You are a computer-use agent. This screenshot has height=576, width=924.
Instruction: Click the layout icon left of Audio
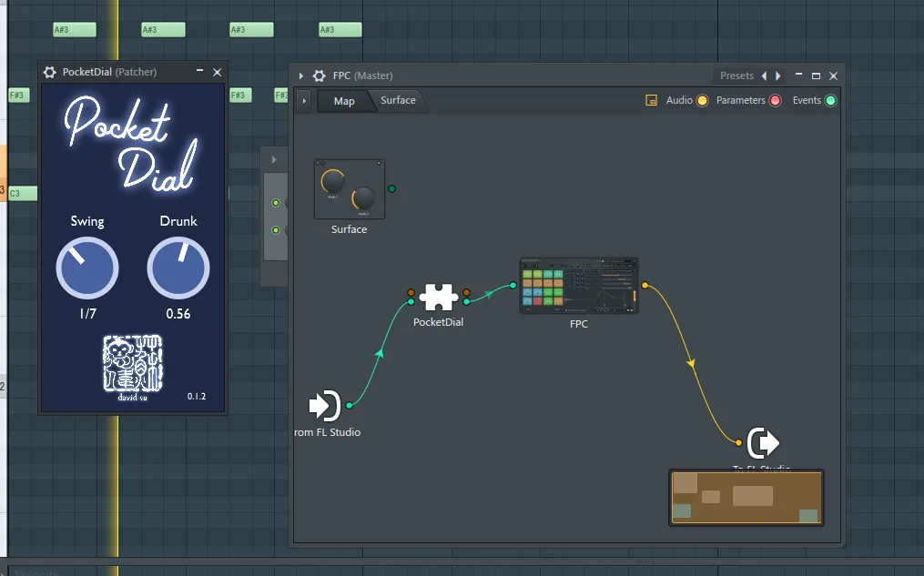click(x=651, y=100)
